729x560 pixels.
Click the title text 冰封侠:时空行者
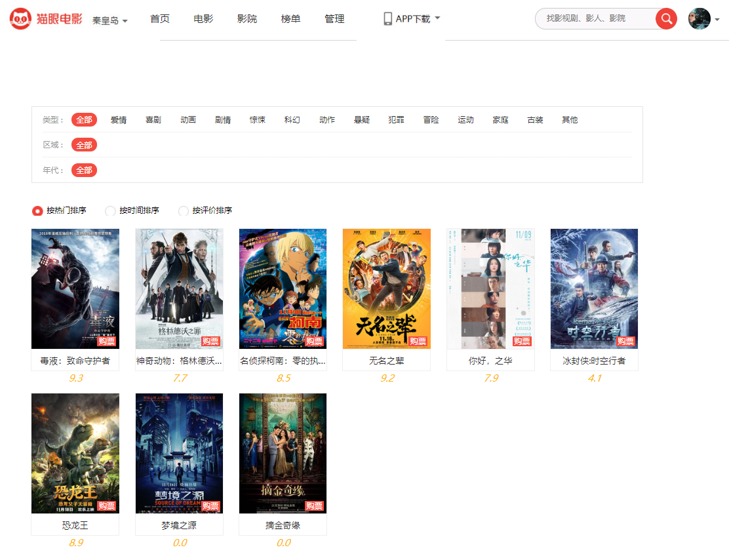coord(594,361)
